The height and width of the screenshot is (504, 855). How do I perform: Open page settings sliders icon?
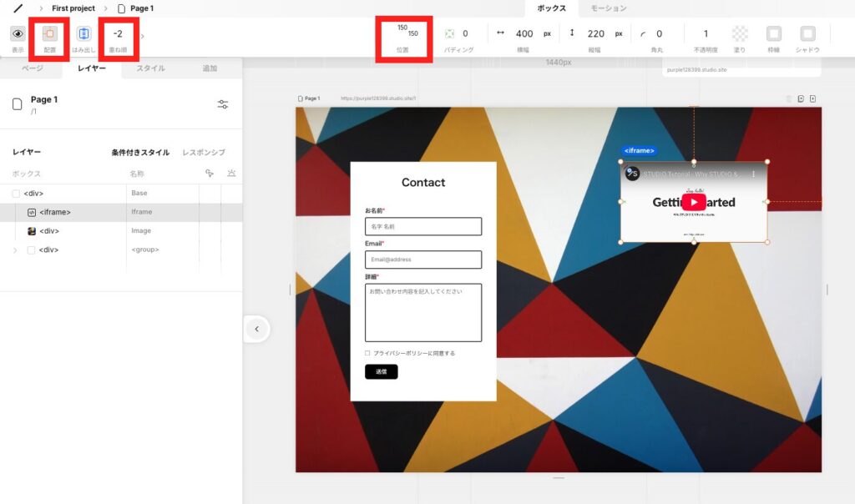click(x=222, y=104)
